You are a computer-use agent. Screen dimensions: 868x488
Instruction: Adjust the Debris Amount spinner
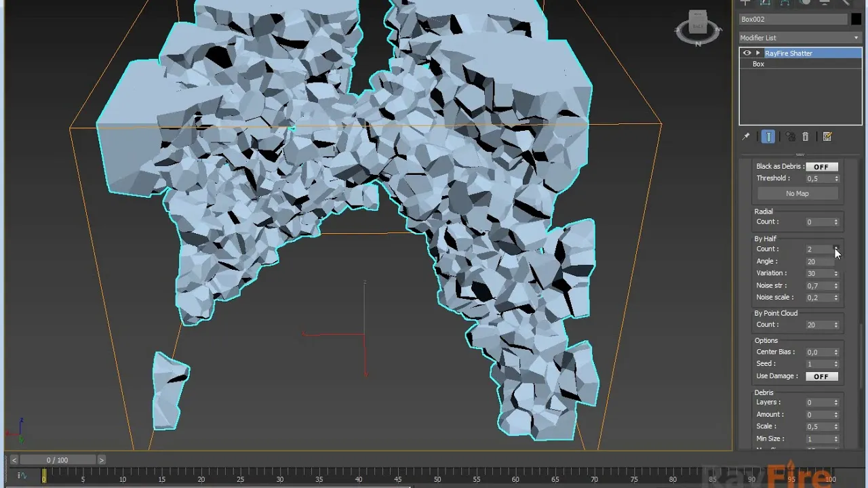[836, 415]
